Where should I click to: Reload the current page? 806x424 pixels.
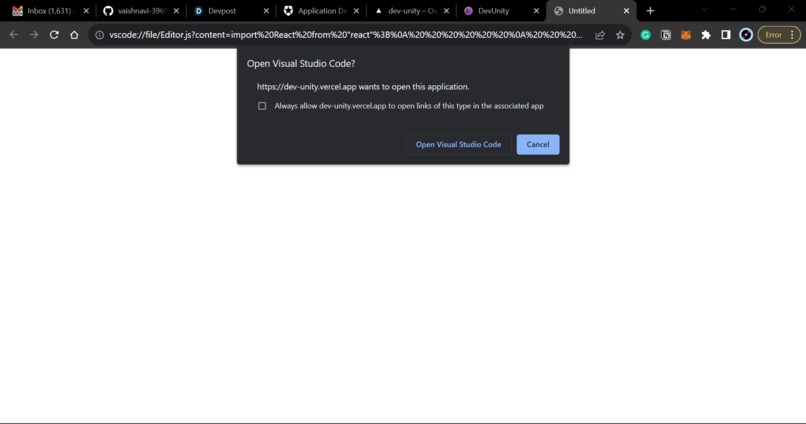point(54,35)
